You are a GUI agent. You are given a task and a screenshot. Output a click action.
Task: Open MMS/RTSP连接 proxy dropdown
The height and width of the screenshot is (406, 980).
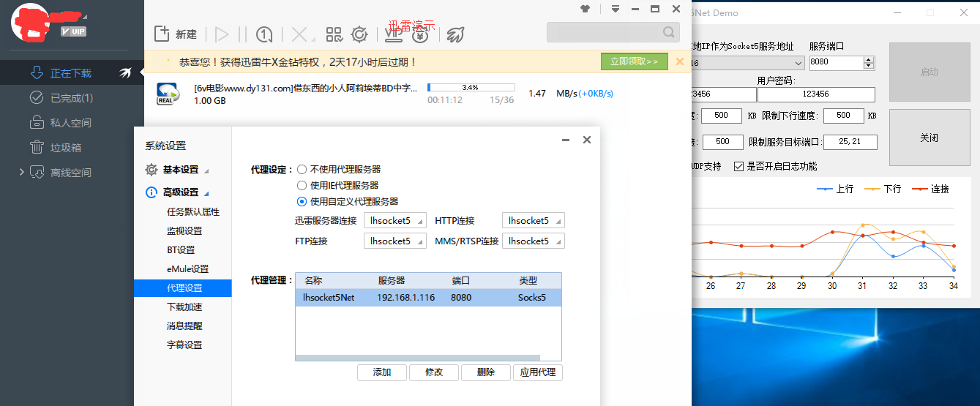(x=533, y=241)
